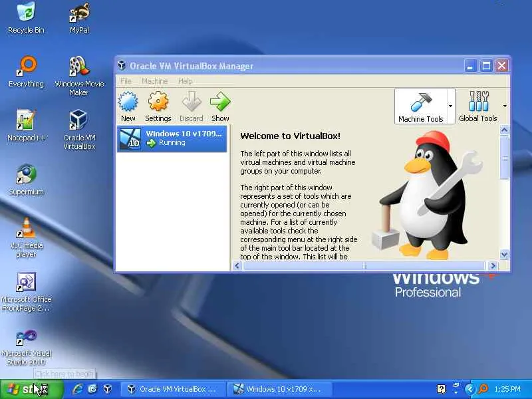Expand hidden tray icons chevron
532x399 pixels.
pos(469,389)
